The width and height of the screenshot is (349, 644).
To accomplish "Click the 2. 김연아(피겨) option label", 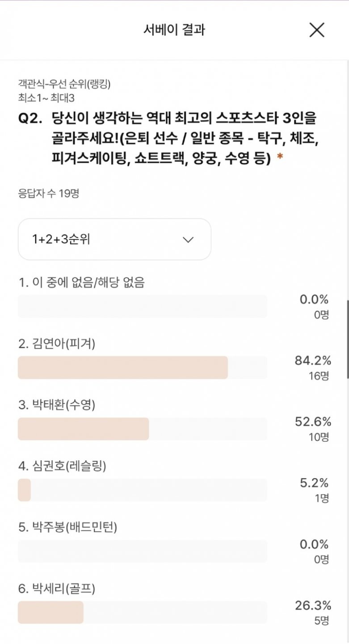I will tap(57, 344).
